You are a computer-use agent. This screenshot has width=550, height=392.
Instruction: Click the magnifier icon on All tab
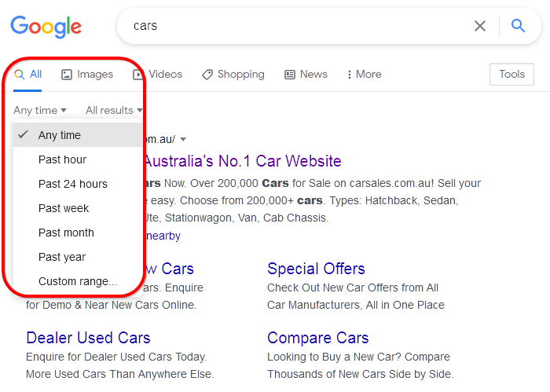[x=20, y=75]
